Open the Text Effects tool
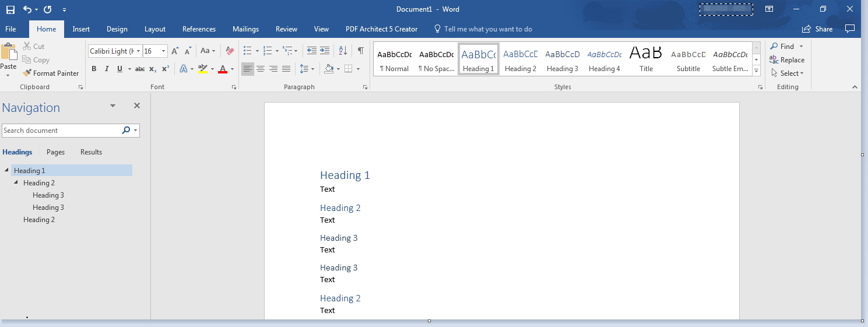868x327 pixels. 184,69
